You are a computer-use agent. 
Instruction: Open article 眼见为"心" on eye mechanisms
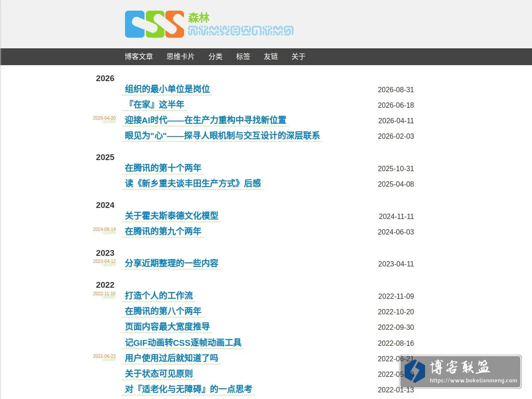click(x=222, y=136)
